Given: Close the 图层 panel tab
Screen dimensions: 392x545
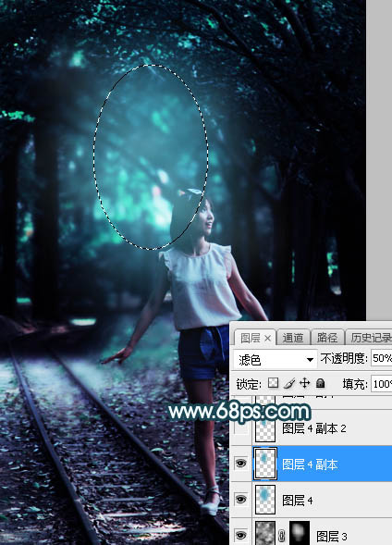Looking at the screenshot, I should pyautogui.click(x=268, y=338).
